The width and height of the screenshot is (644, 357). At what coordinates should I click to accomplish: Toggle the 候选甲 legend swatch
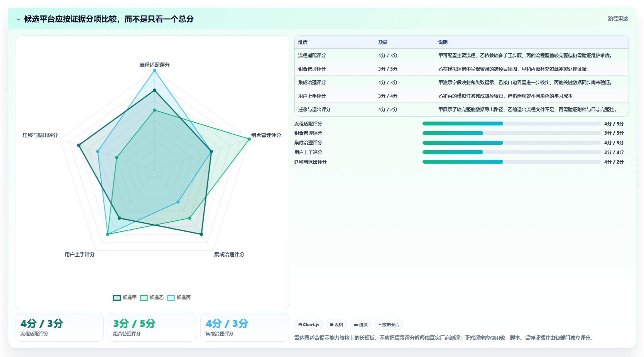click(117, 298)
